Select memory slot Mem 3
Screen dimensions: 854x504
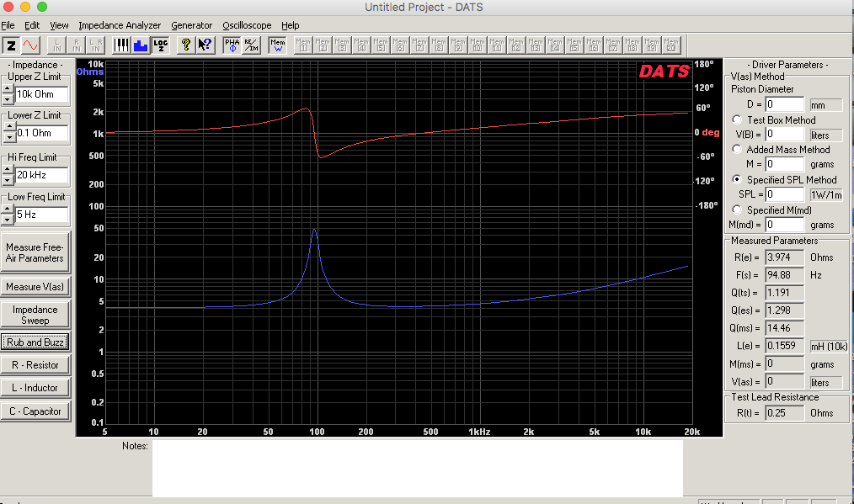(x=342, y=45)
